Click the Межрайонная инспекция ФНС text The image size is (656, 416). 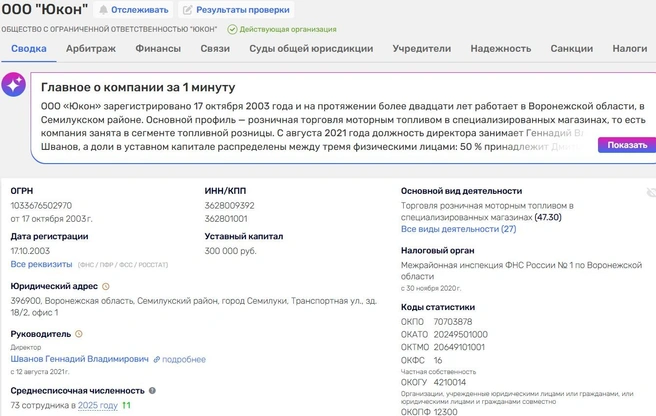pyautogui.click(x=521, y=270)
